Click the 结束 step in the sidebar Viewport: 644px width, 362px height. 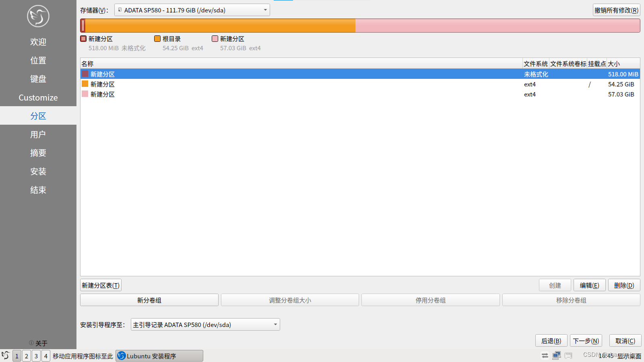(38, 190)
